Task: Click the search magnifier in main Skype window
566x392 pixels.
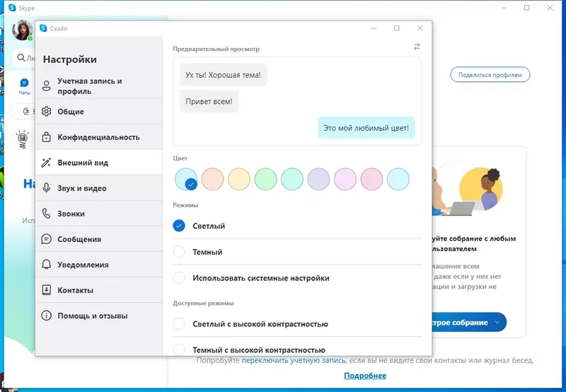Action: [x=21, y=57]
